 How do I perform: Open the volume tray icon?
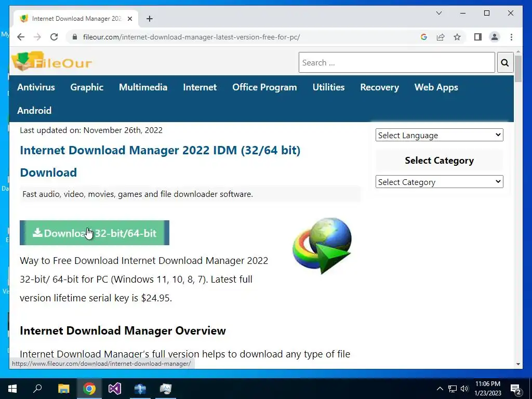(464, 389)
